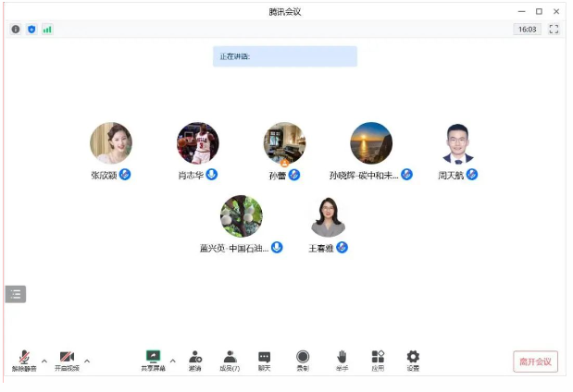573x392 pixels.
Task: Unmute microphone with 解除静音 button
Action: tap(24, 360)
